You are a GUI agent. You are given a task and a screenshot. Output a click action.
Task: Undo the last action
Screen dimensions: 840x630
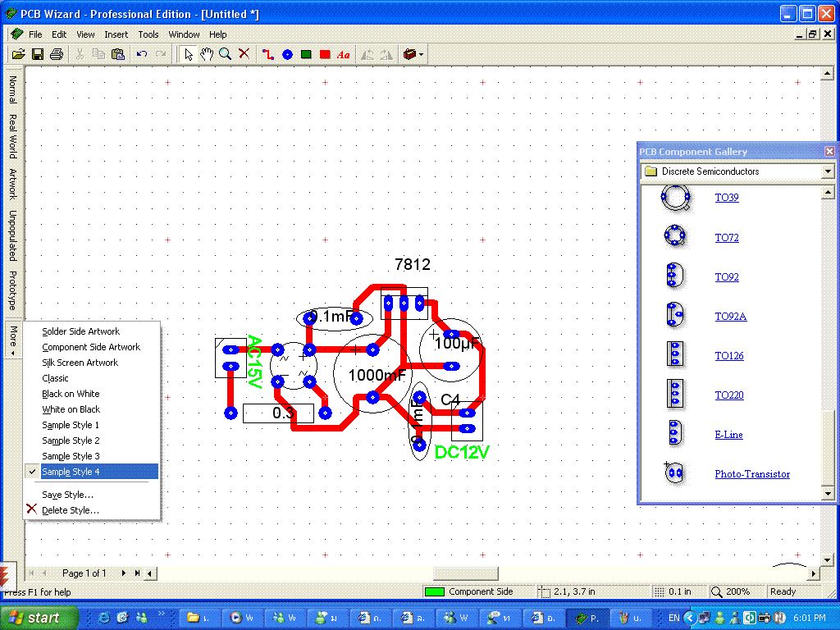pos(141,54)
